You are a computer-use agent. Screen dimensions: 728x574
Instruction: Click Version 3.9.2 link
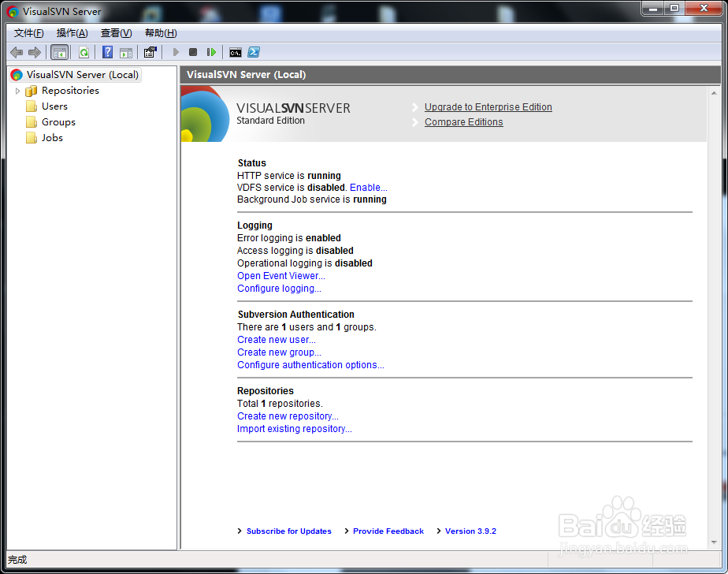pos(470,531)
